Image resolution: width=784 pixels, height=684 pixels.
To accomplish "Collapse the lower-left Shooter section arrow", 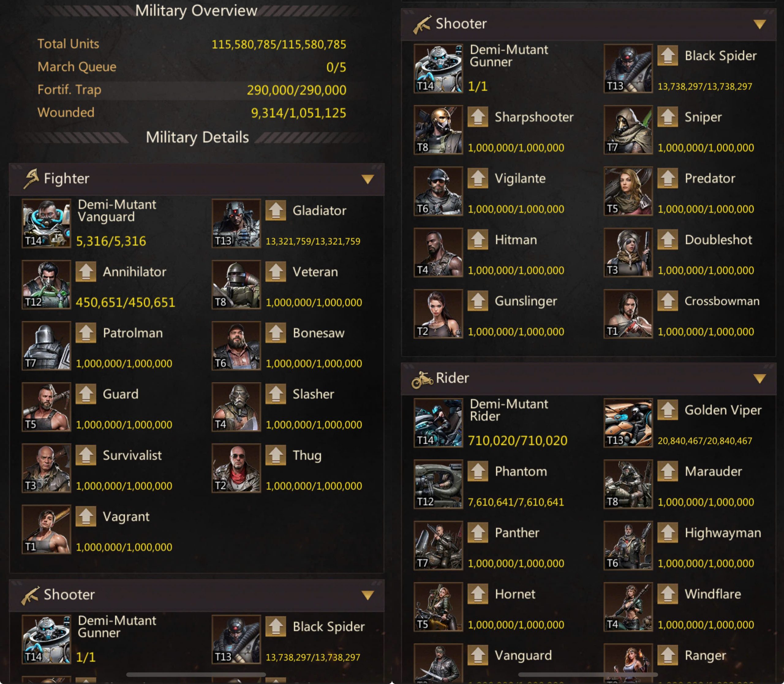I will tap(367, 595).
